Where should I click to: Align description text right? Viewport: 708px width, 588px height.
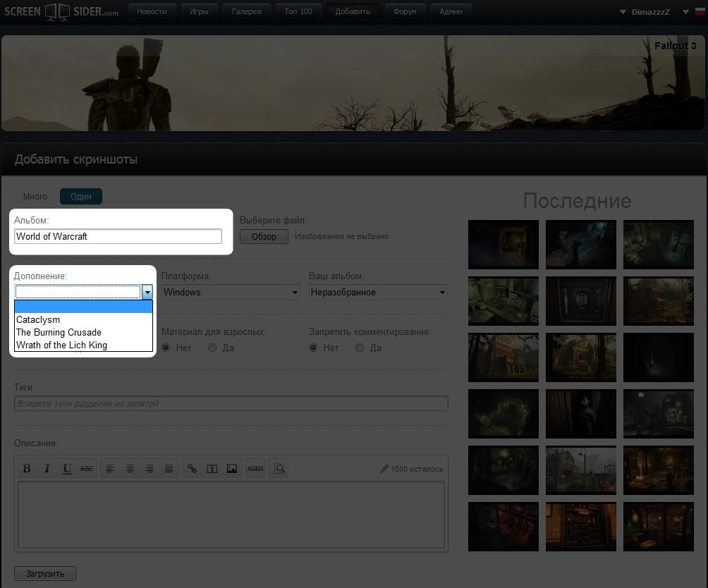[149, 468]
